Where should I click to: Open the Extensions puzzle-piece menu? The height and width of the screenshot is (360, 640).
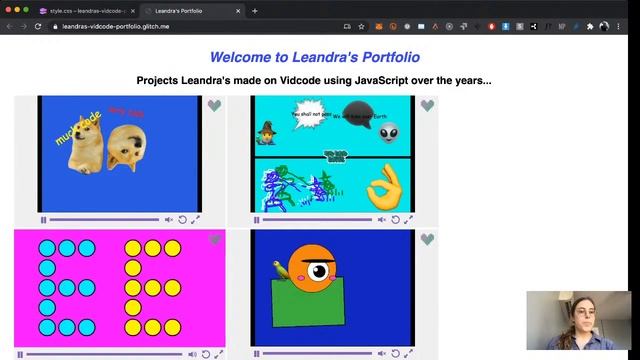click(590, 27)
